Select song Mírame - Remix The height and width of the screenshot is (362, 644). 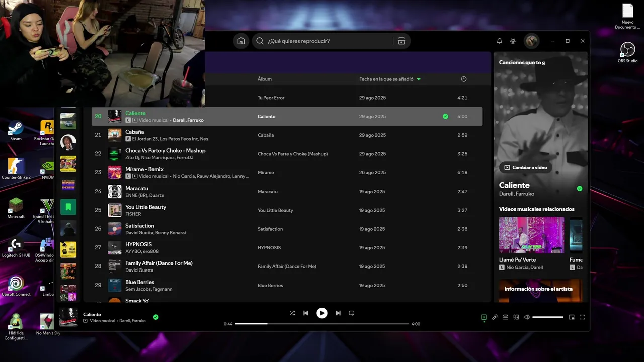click(x=287, y=172)
